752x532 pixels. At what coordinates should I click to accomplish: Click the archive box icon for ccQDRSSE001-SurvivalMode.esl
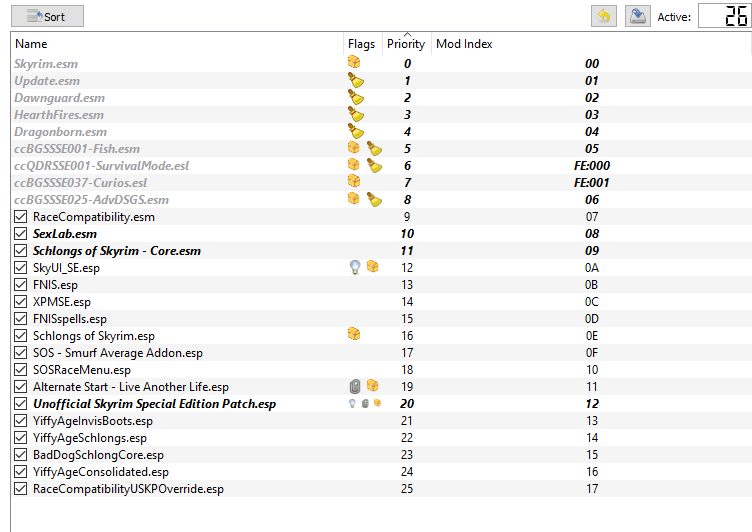coord(354,165)
